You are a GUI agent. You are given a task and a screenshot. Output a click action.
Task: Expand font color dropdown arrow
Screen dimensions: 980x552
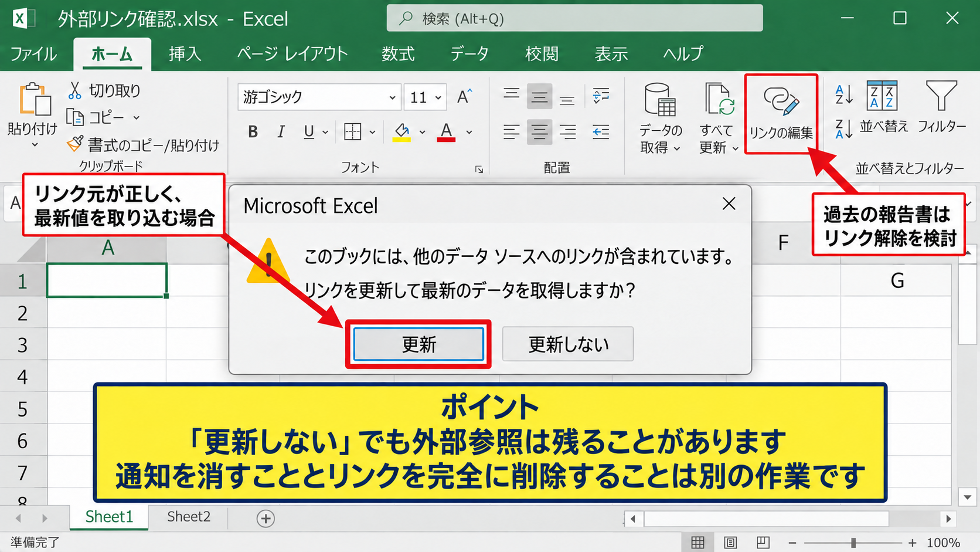point(469,133)
